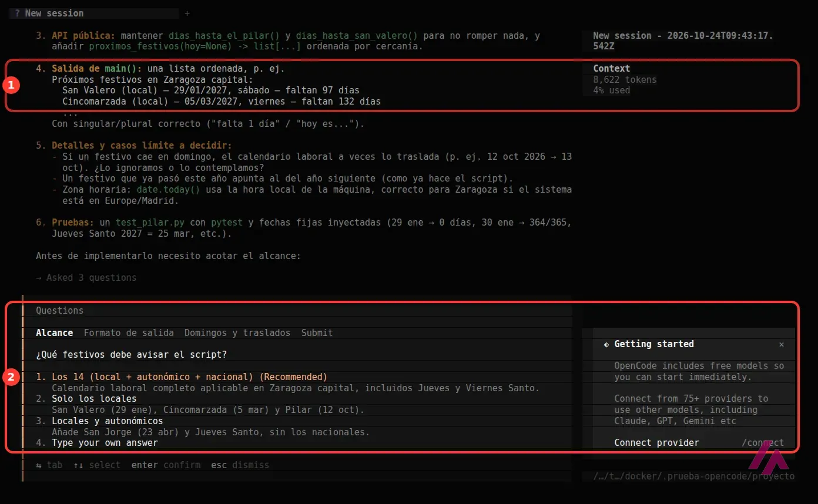Expand the Asked 3 questions entry

pos(86,277)
